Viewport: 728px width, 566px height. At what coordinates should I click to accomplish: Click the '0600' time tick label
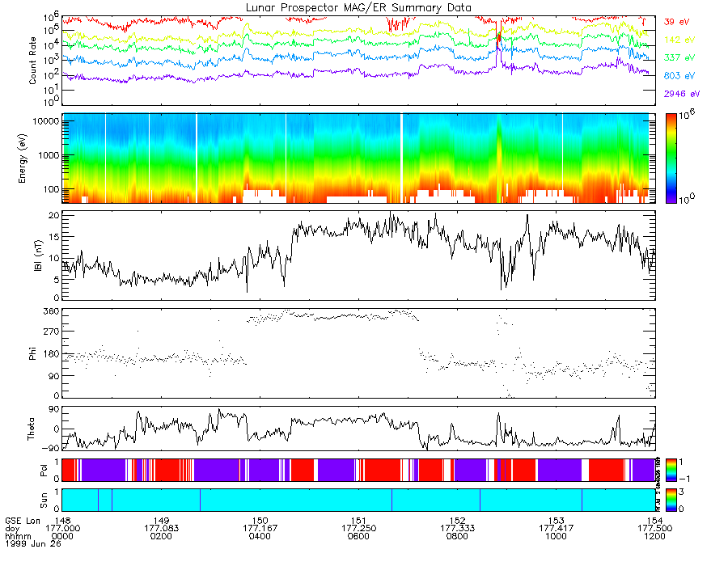point(358,536)
